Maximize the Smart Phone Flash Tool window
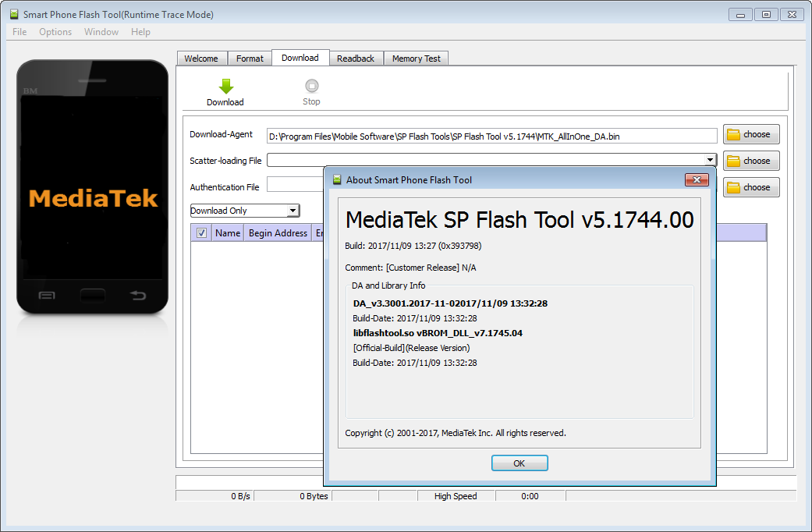The width and height of the screenshot is (812, 532). coord(766,15)
